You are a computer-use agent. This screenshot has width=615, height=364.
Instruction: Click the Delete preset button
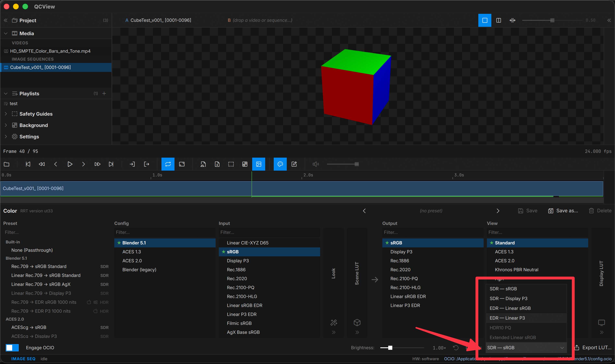pos(600,211)
